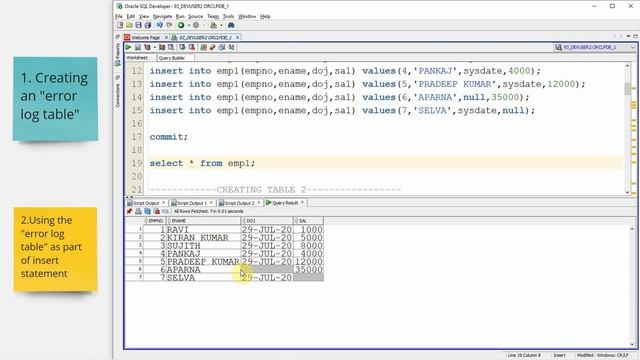The image size is (640, 360).
Task: Open the Team menu
Action: tap(213, 16)
